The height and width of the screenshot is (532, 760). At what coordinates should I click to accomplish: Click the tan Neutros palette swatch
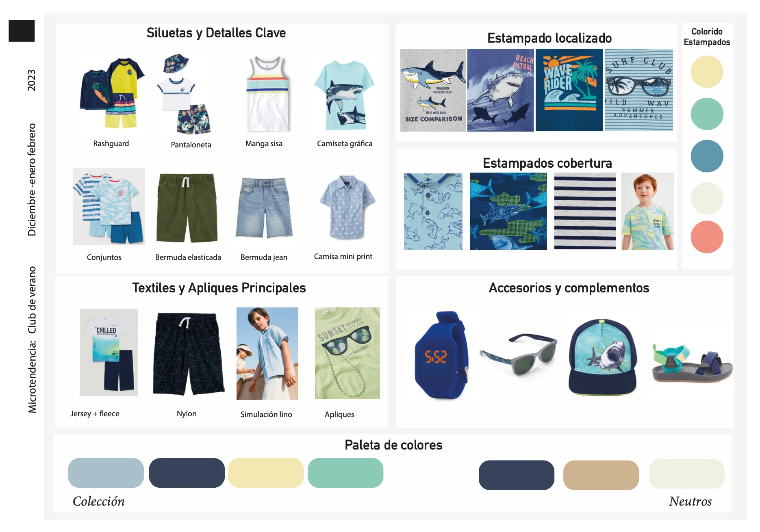(x=601, y=475)
